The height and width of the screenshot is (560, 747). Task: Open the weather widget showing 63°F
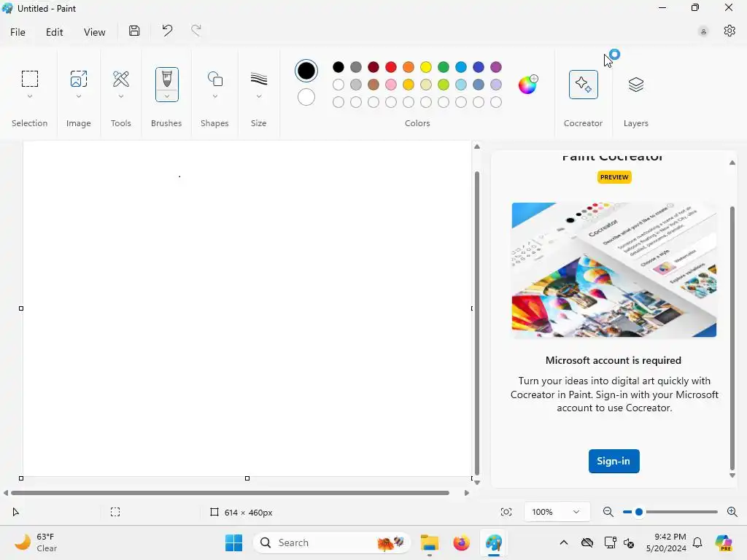(34, 542)
